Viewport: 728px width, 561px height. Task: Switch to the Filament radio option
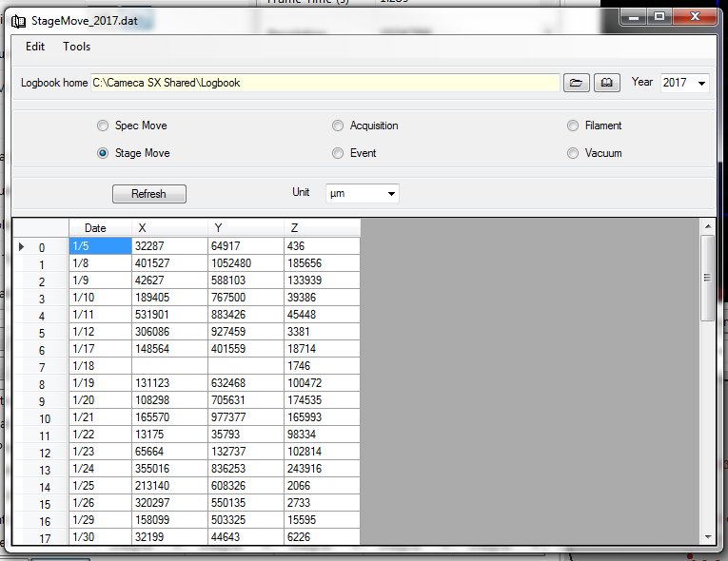573,126
